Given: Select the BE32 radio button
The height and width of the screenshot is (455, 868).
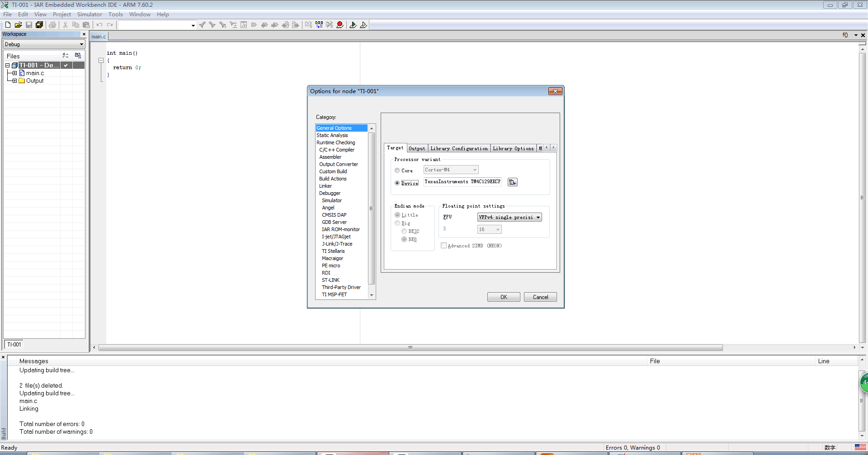Looking at the screenshot, I should (404, 231).
